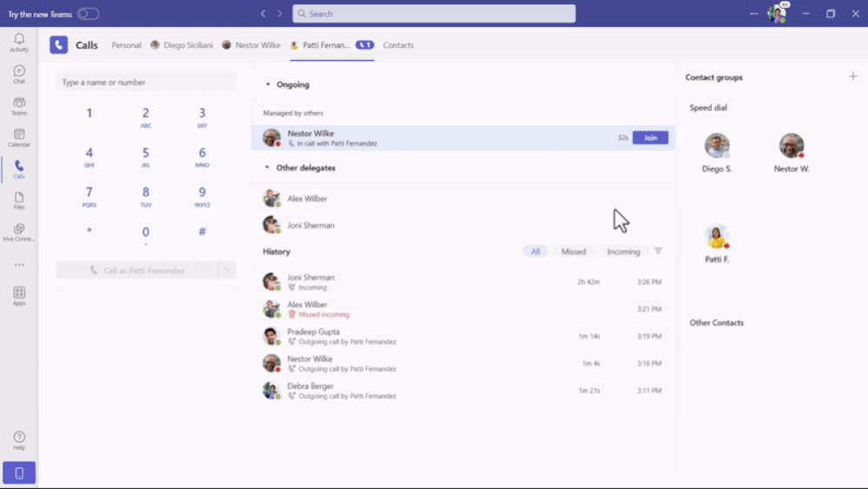This screenshot has width=868, height=489.
Task: Go back with the left navigation arrow
Action: click(x=263, y=13)
